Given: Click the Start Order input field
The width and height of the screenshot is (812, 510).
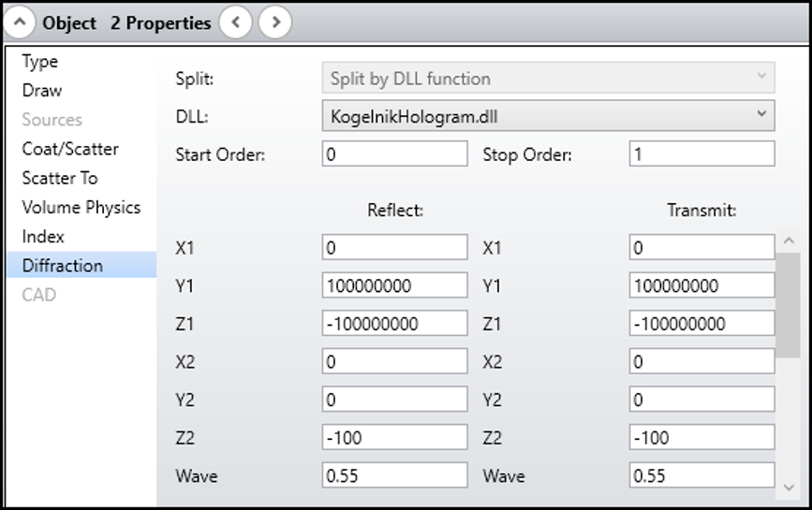Looking at the screenshot, I should tap(394, 154).
